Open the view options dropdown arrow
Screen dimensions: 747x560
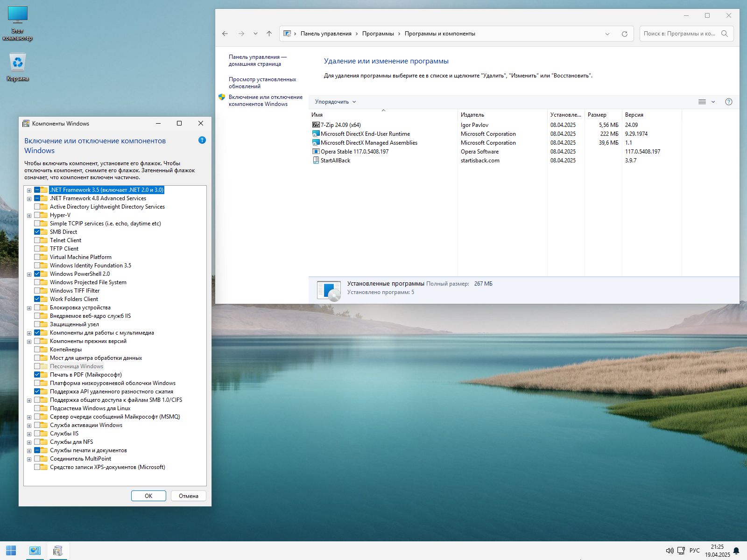pyautogui.click(x=713, y=102)
